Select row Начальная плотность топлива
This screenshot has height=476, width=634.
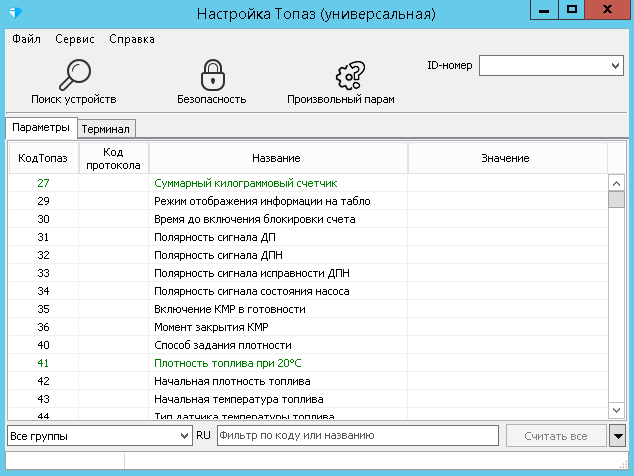point(308,381)
